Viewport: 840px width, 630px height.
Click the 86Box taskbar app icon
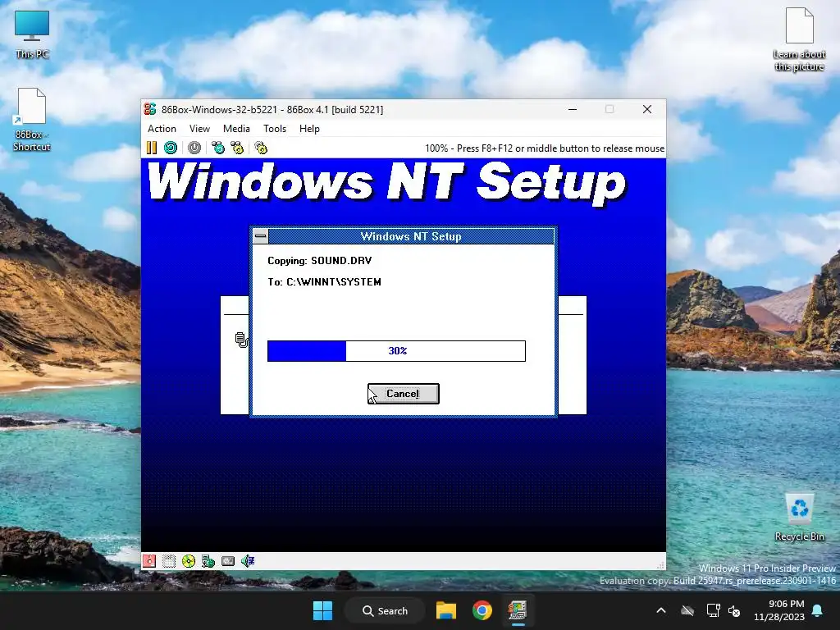click(518, 610)
